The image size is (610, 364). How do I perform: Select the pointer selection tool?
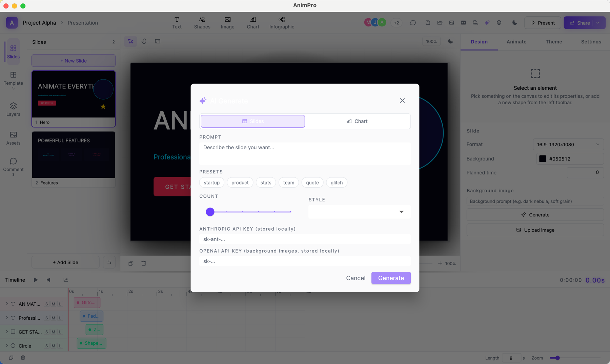pos(130,41)
